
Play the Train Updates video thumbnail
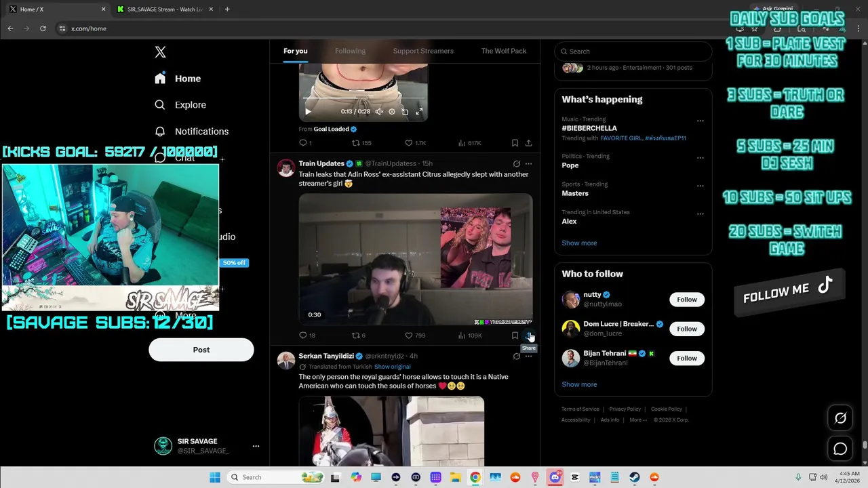pyautogui.click(x=416, y=259)
